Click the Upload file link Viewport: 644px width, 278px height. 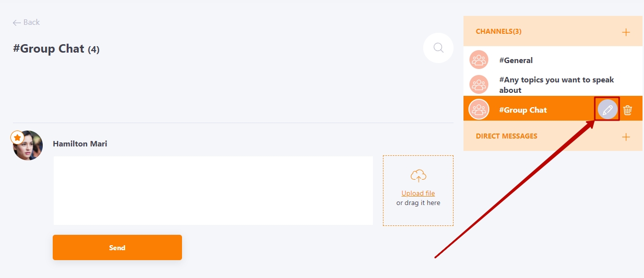pyautogui.click(x=418, y=193)
